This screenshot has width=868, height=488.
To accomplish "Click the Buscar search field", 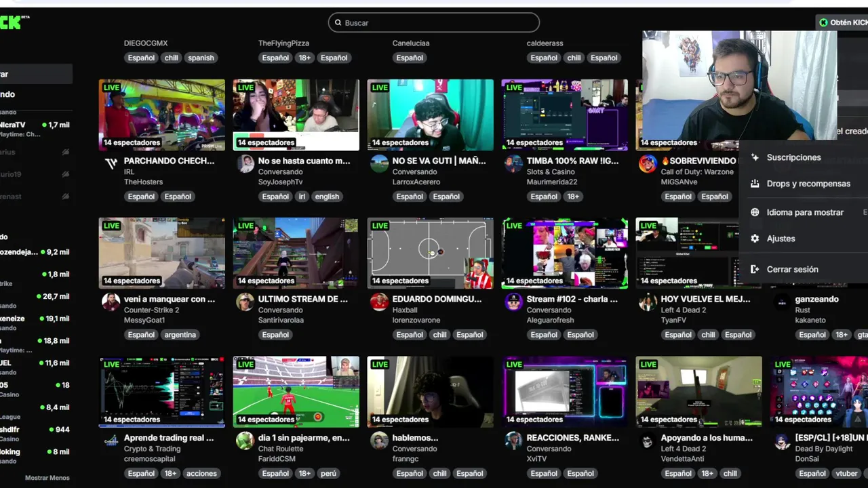I will [434, 22].
